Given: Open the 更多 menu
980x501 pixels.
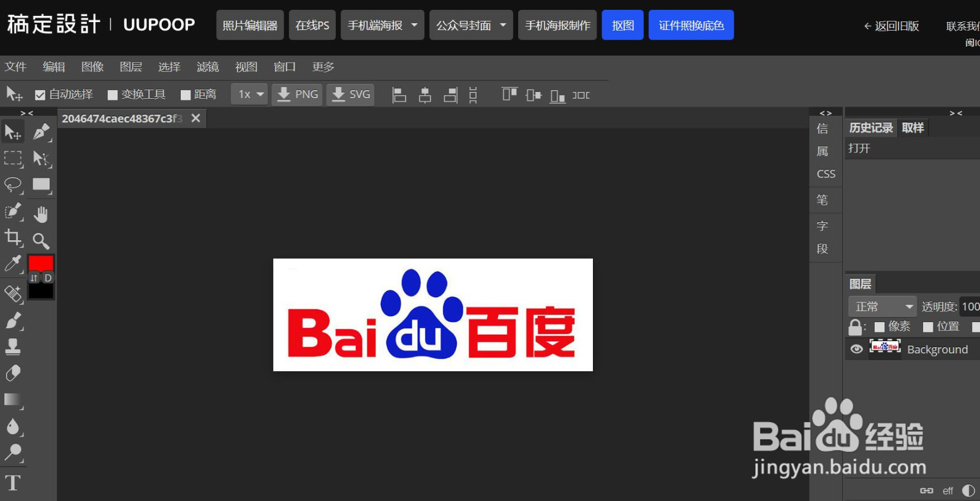Looking at the screenshot, I should 323,67.
